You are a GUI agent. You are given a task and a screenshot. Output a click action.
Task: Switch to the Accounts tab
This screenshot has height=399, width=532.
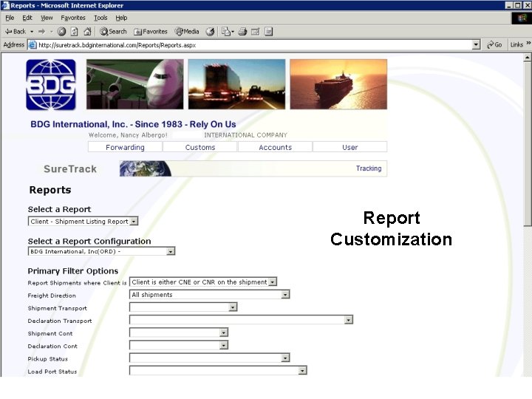click(275, 147)
